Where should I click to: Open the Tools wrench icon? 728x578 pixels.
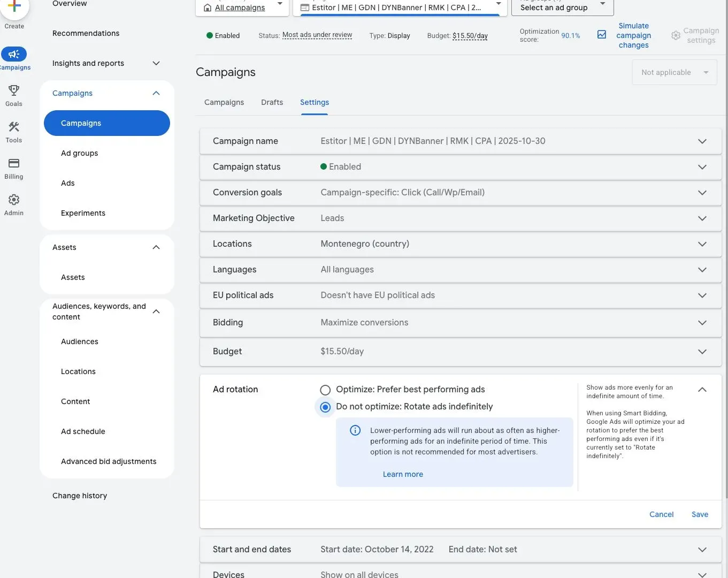14,127
